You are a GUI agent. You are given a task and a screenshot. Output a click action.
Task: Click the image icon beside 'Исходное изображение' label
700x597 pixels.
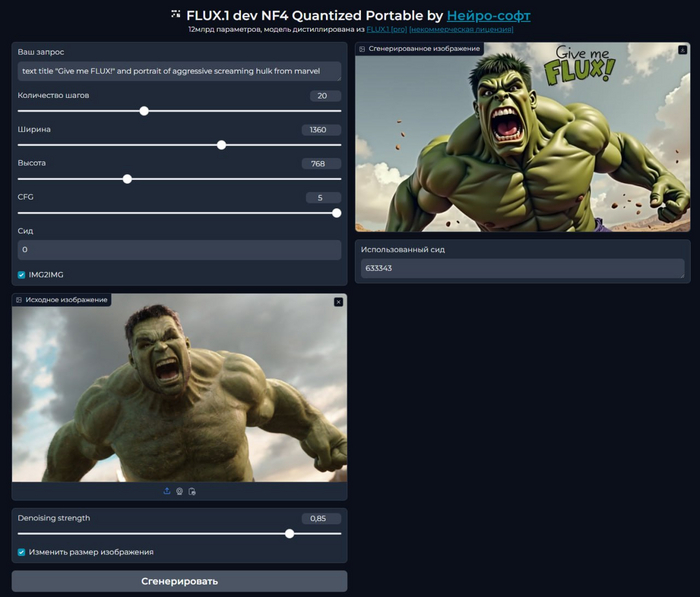tap(20, 300)
